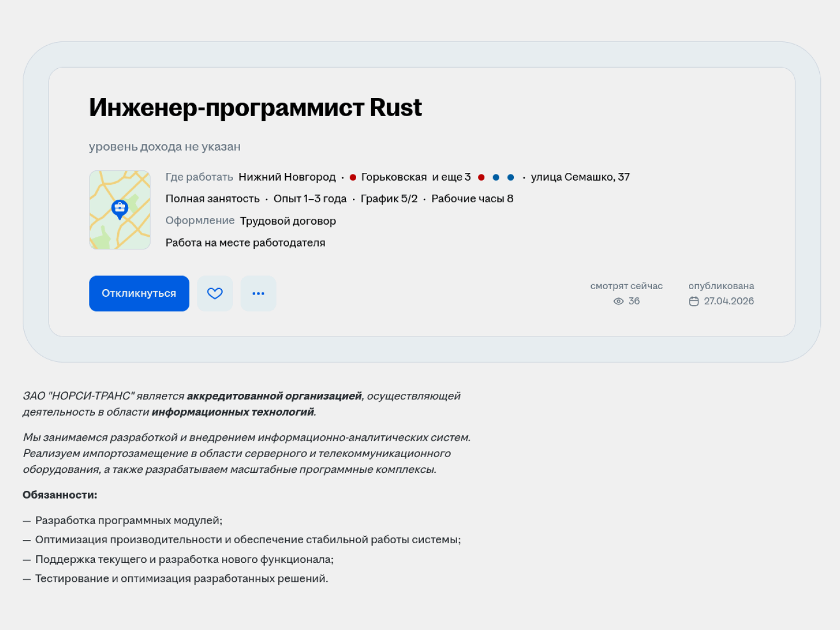Image resolution: width=840 pixels, height=630 pixels.
Task: Select the Горьковская metro station label
Action: (394, 177)
